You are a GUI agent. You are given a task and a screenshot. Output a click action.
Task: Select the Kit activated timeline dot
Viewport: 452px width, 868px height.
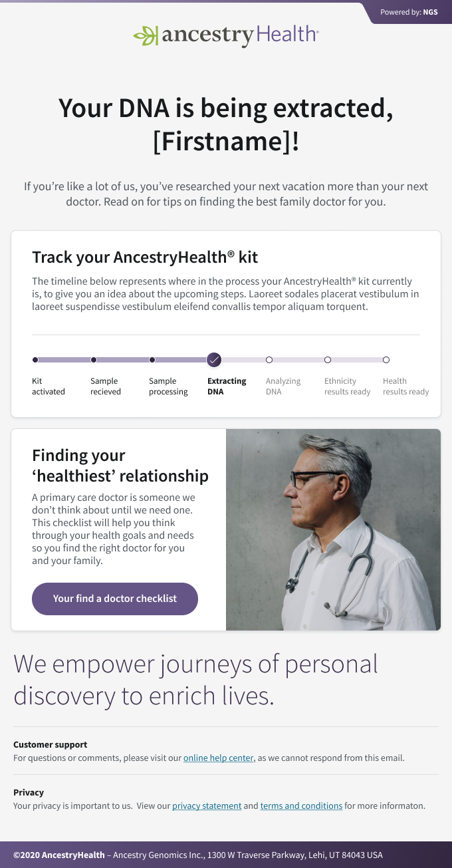coord(35,360)
